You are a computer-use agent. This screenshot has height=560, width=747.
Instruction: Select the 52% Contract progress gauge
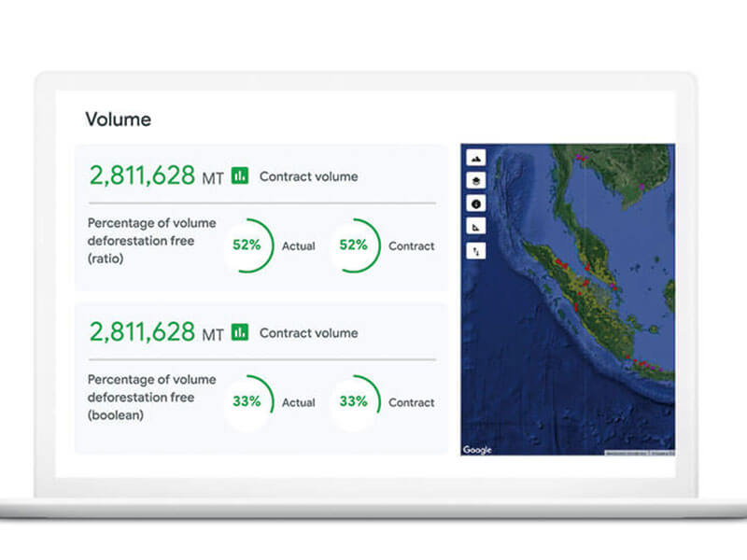pyautogui.click(x=354, y=246)
